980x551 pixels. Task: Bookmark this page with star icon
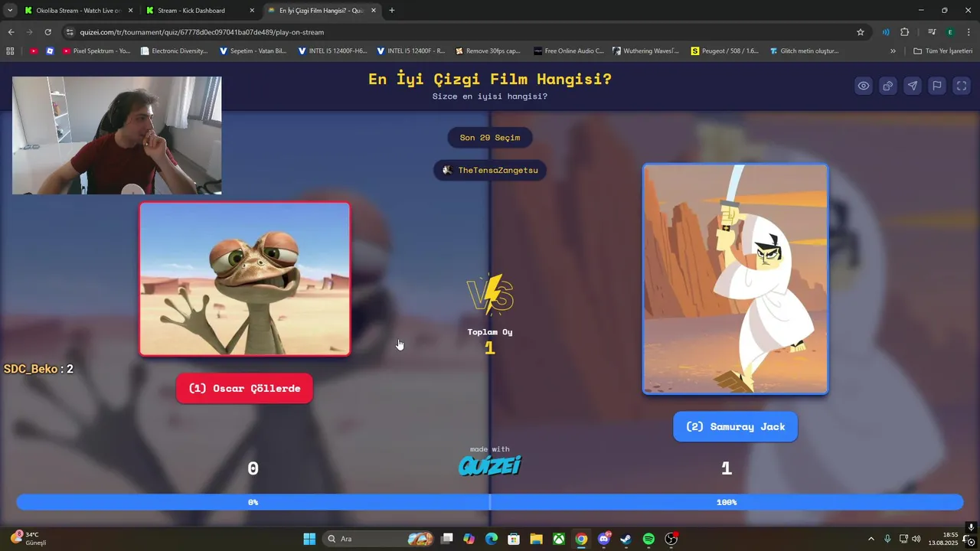[x=861, y=32]
